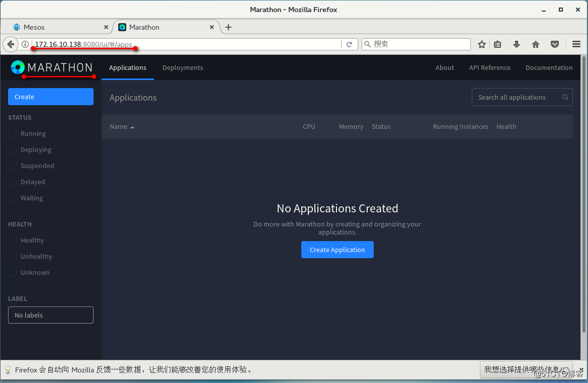Viewport: 588px width, 383px height.
Task: Show bookmarks list icon in toolbar
Action: (497, 44)
